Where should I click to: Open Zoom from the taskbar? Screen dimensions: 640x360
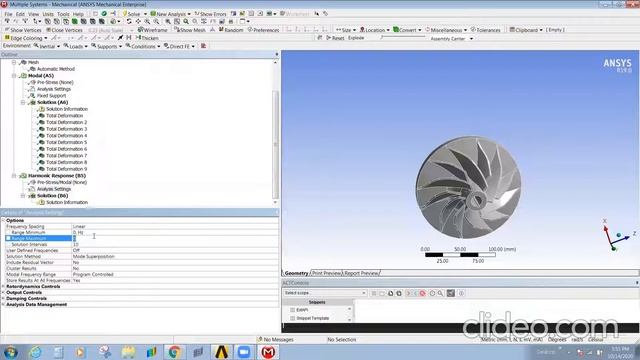click(x=244, y=352)
